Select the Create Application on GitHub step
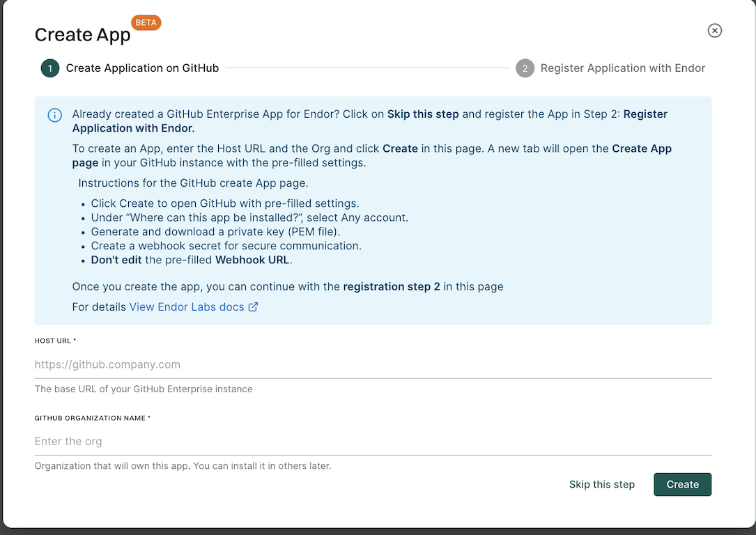 point(142,68)
